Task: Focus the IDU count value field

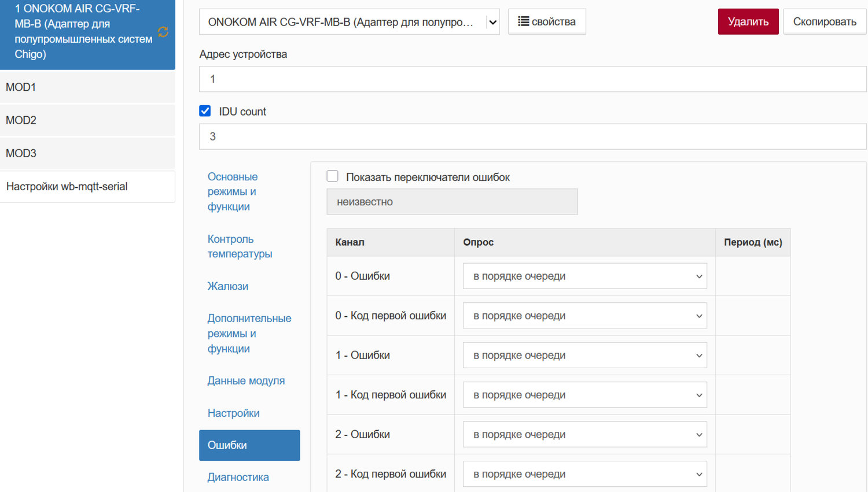Action: 532,136
